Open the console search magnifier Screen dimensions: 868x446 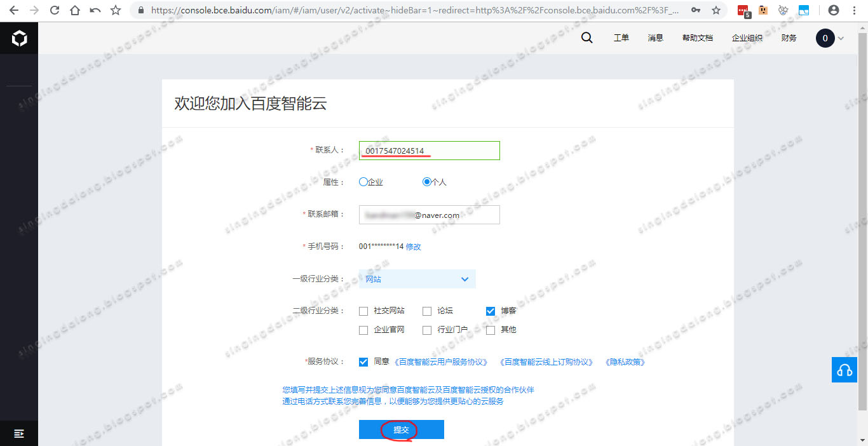pos(587,38)
